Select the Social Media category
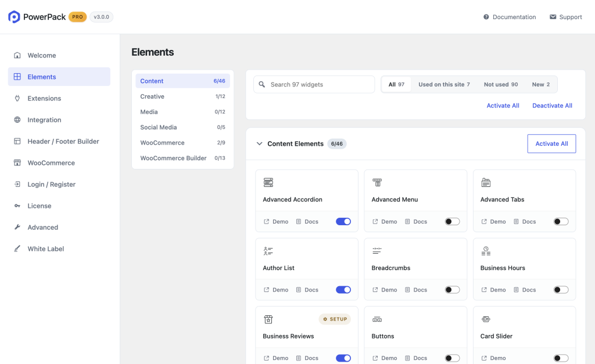This screenshot has height=364, width=595. coord(182,127)
